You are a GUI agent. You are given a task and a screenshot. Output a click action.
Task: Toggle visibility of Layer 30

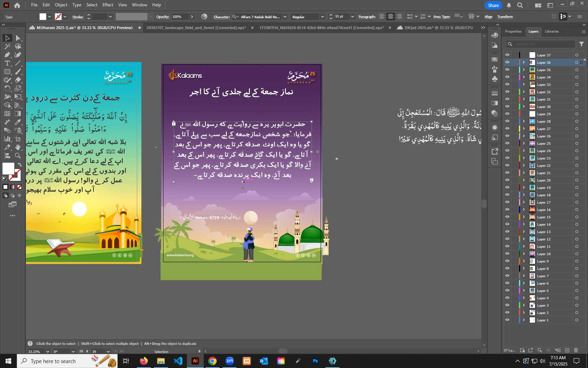(x=507, y=107)
